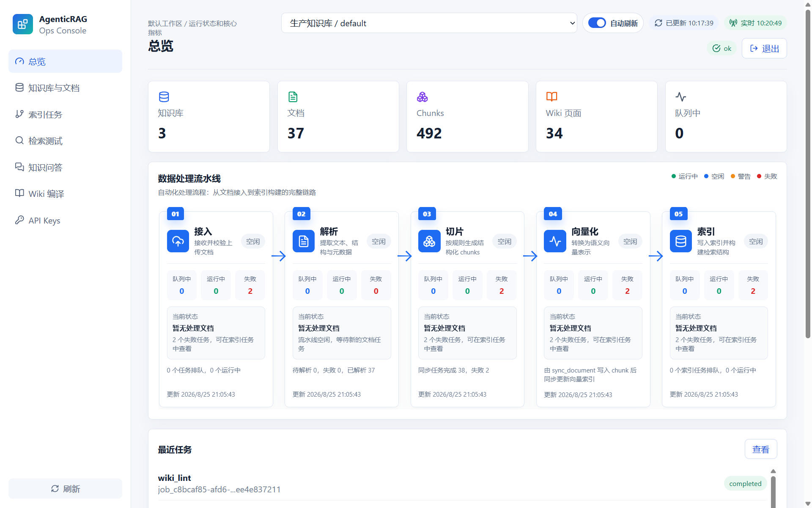Click the green check icon in ok badge
Viewport: 812px width, 508px height.
tap(716, 48)
